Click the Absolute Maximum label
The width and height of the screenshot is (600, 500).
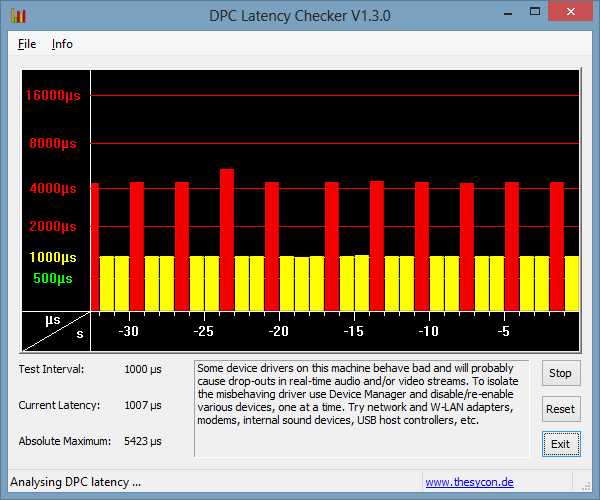65,441
